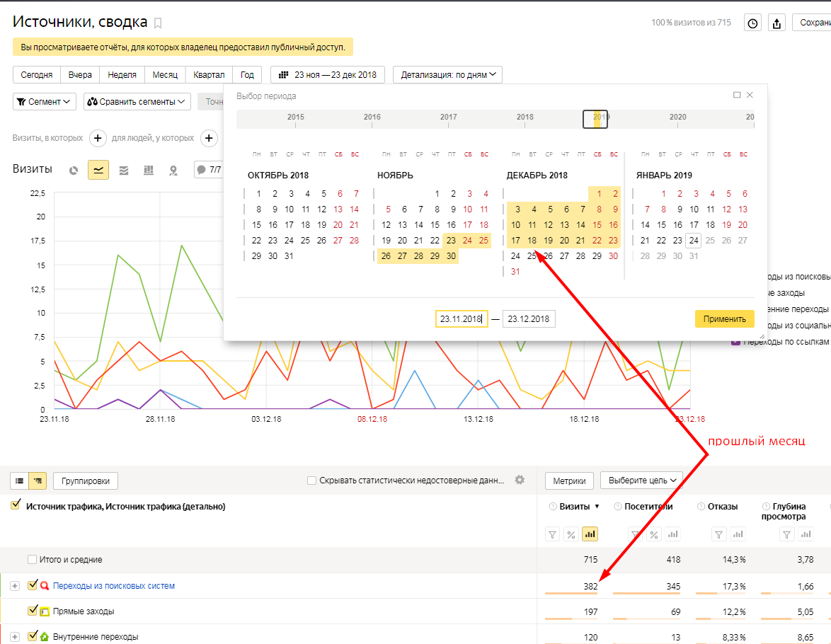
Task: Toggle chart bars icon under Посетители column
Action: 673,534
